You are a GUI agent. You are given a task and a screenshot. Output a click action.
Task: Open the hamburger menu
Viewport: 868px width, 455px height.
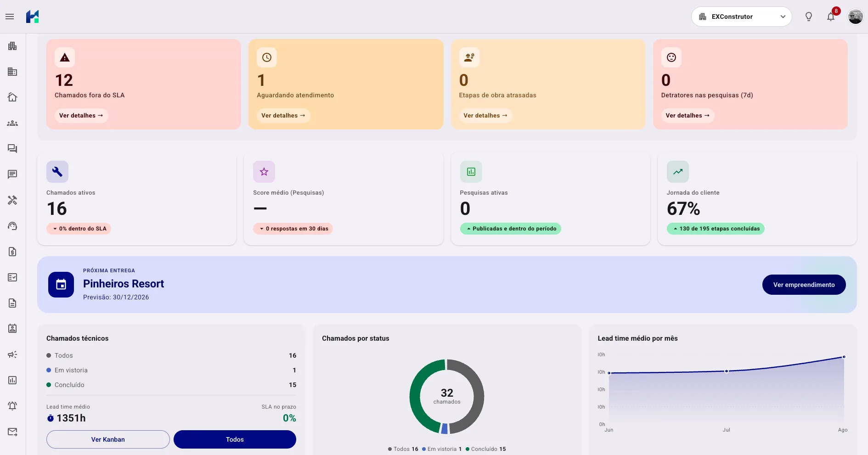click(10, 17)
